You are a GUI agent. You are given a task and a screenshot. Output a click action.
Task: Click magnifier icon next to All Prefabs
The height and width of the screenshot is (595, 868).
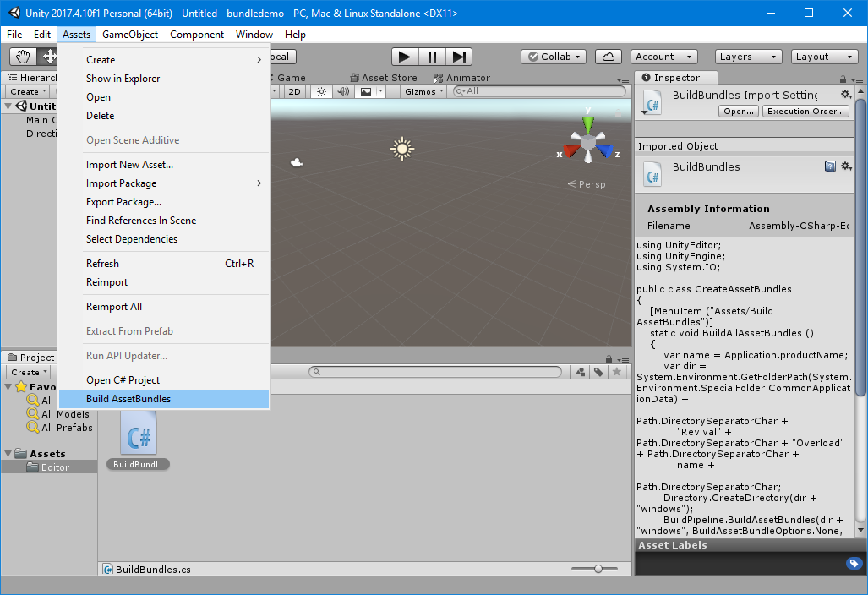coord(33,427)
